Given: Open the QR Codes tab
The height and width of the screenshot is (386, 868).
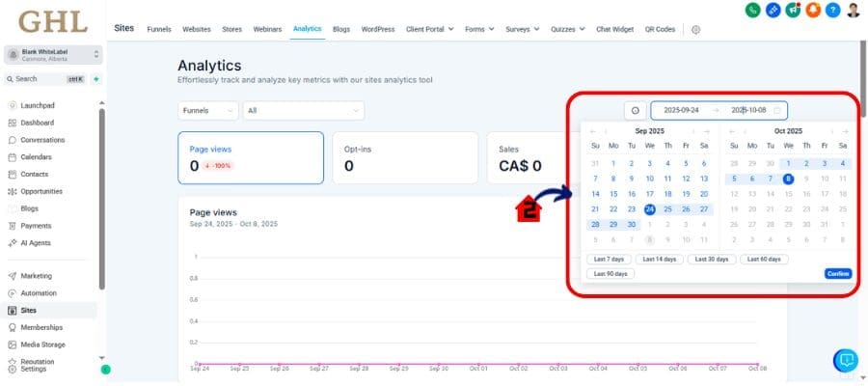Looking at the screenshot, I should 658,30.
